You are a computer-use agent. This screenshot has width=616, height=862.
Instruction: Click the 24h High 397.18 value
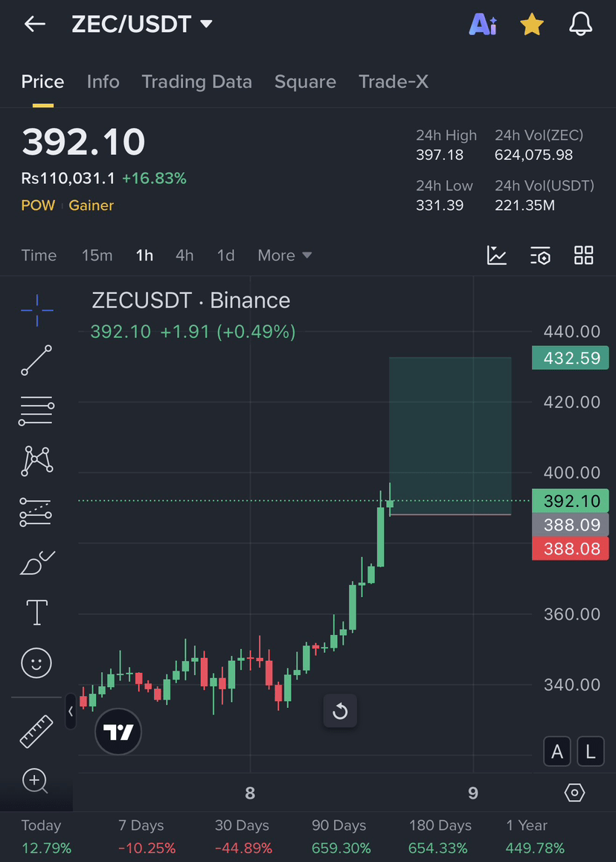pyautogui.click(x=440, y=155)
